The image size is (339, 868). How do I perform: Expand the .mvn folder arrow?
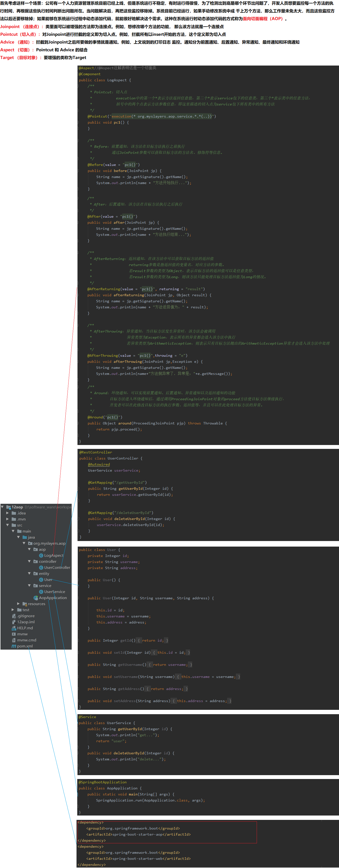(8, 519)
